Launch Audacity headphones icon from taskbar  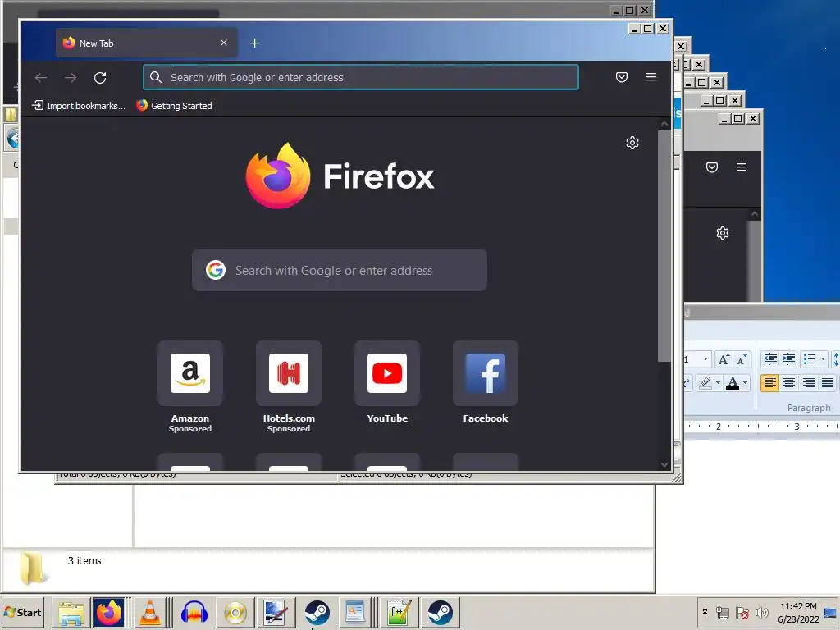click(194, 612)
